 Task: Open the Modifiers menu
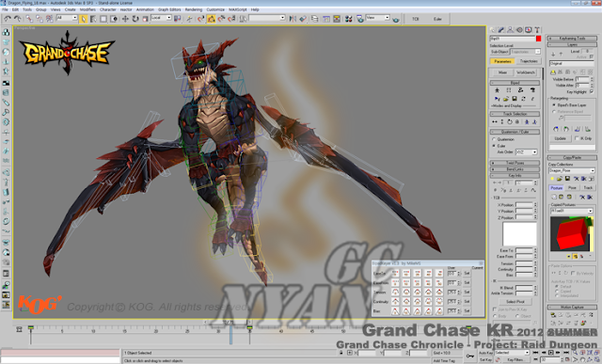pos(87,9)
